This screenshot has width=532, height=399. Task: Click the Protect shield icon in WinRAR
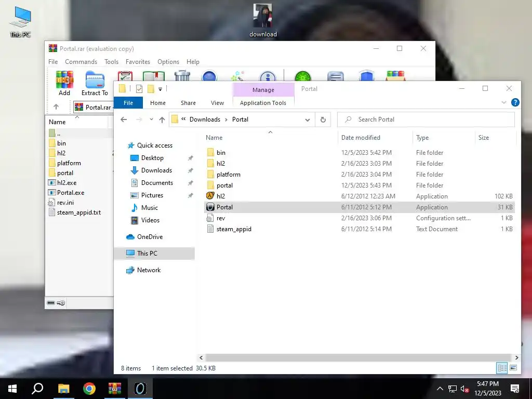[x=366, y=76]
